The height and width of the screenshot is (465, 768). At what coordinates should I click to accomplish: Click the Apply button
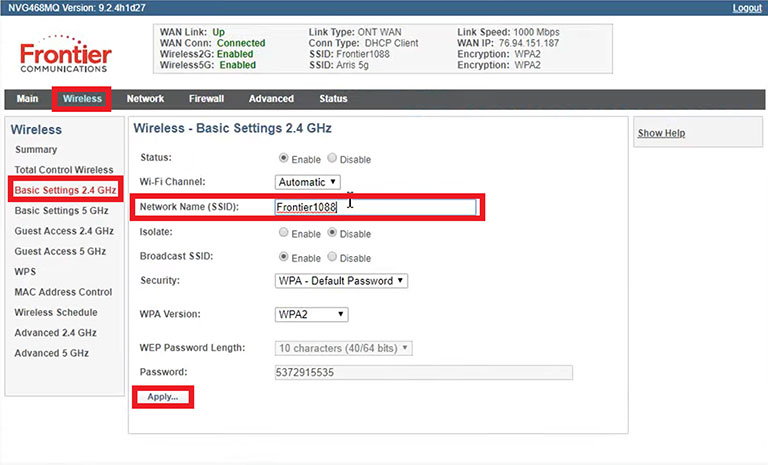tap(163, 397)
